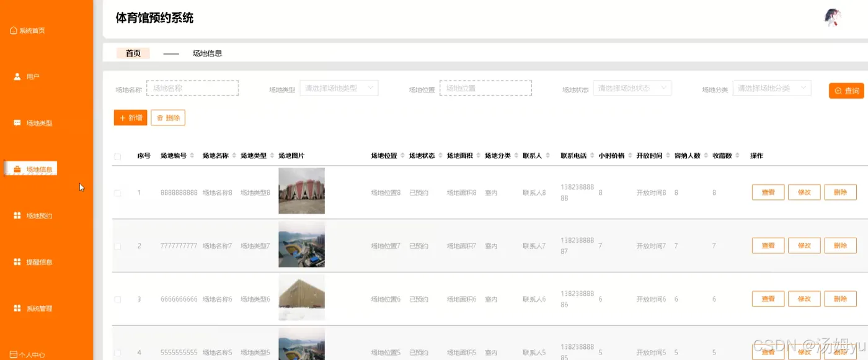The width and height of the screenshot is (868, 360).
Task: Click the 联系人6 cell
Action: pyautogui.click(x=534, y=299)
